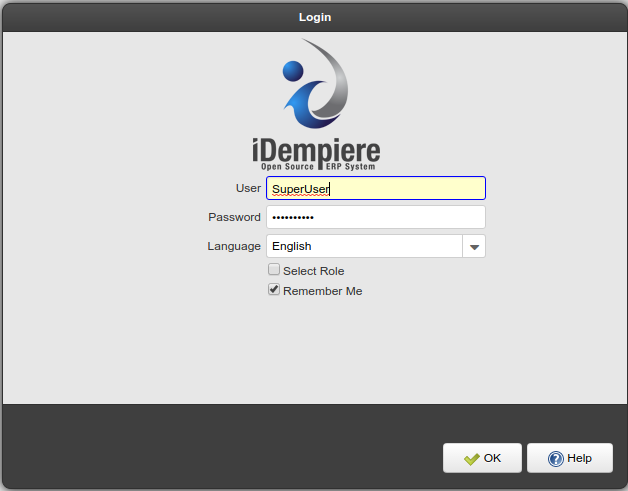Expand the Language dropdown arrow
The image size is (628, 491).
474,246
